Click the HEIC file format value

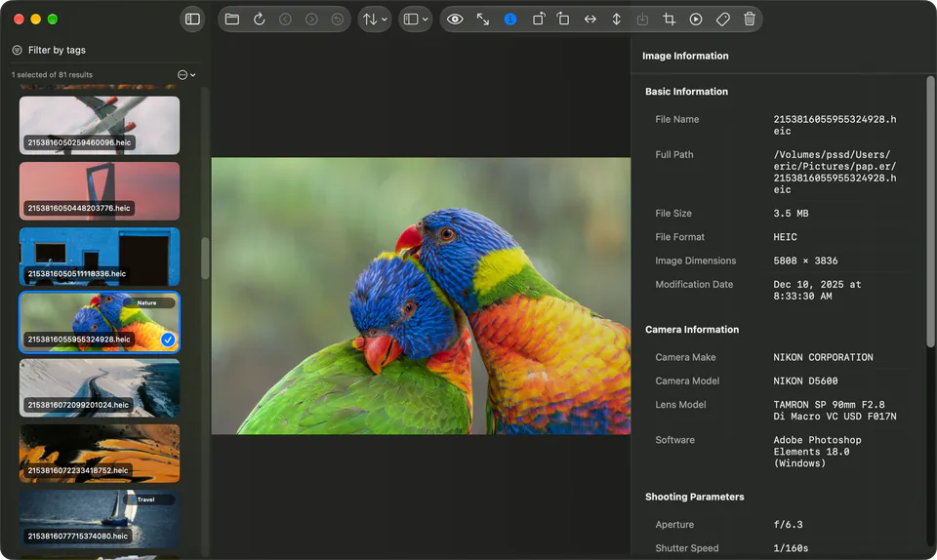pos(785,237)
